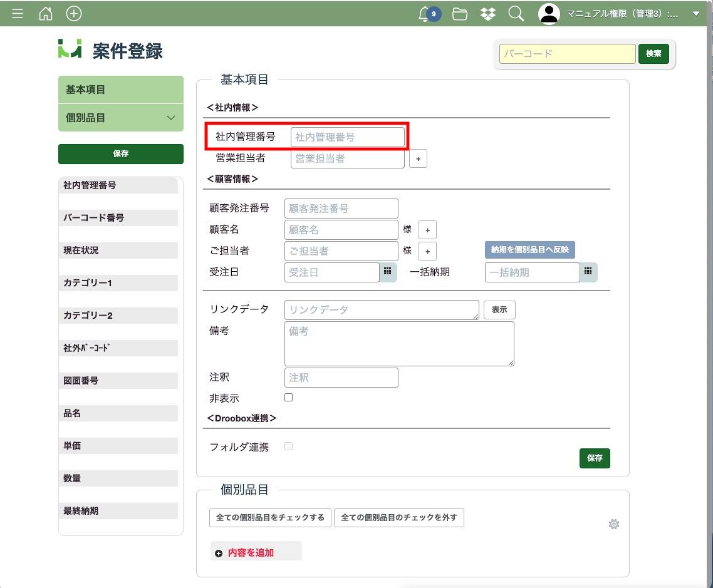This screenshot has height=588, width=713.
Task: Click the magnifying glass search icon
Action: coord(516,14)
